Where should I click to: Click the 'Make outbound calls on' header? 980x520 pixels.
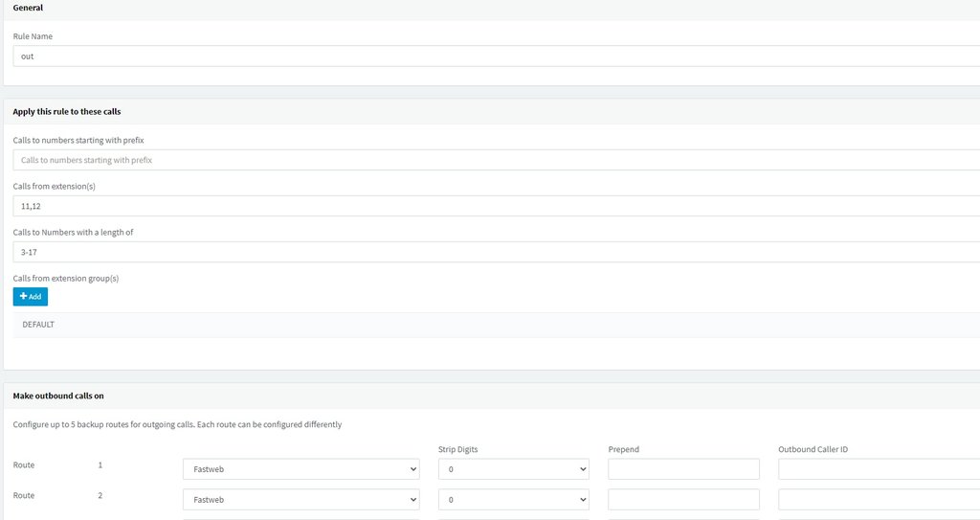click(58, 395)
